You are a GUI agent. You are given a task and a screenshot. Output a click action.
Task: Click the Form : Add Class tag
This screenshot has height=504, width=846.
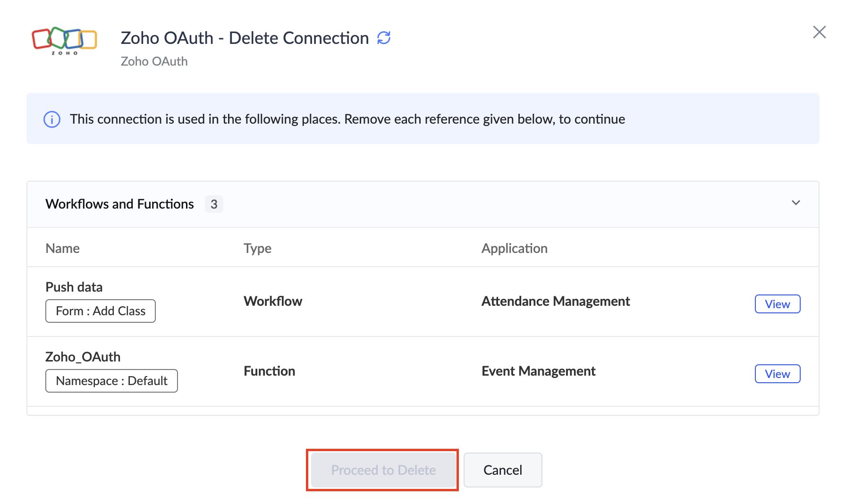point(101,311)
